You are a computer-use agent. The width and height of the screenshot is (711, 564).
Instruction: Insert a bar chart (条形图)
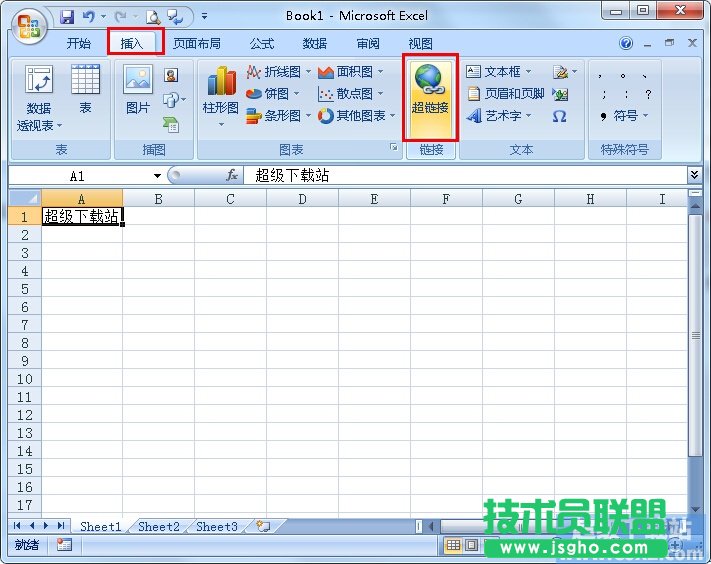click(x=278, y=116)
